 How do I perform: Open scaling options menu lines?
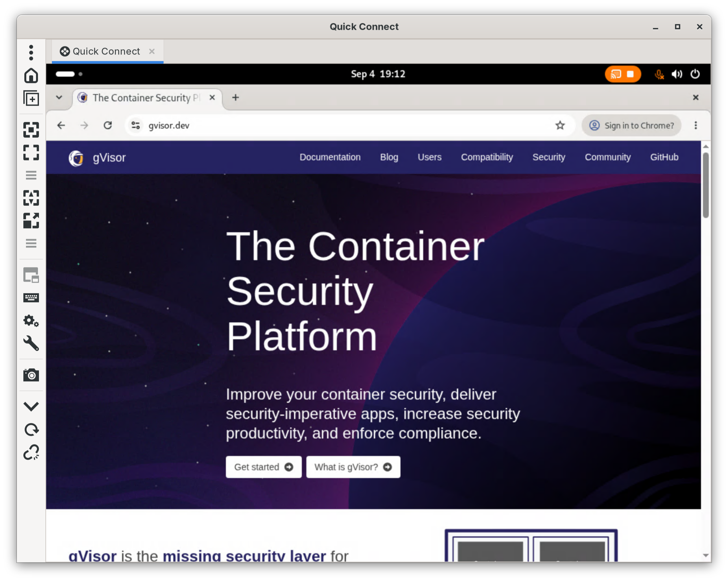point(31,175)
